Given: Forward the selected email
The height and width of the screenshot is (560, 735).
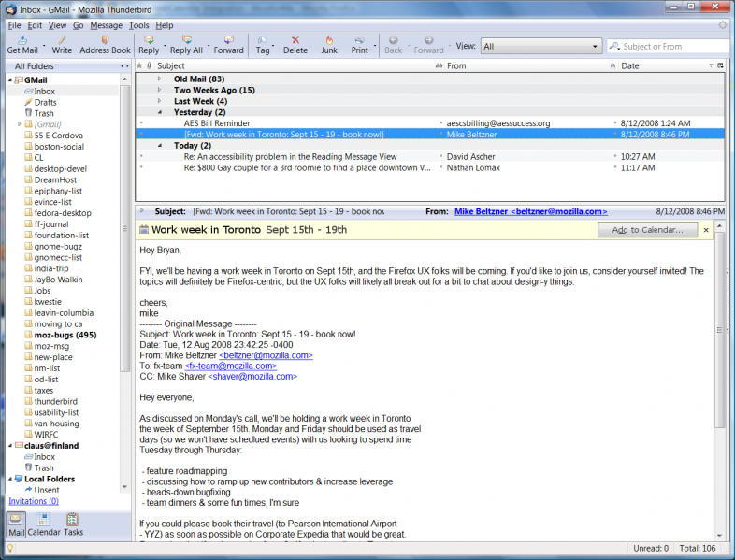Looking at the screenshot, I should coord(229,45).
